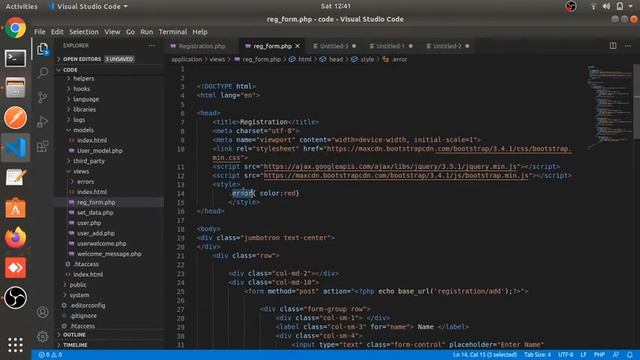Collapse the CODE folder section
Viewport: 640px width, 360px height.
109,70
